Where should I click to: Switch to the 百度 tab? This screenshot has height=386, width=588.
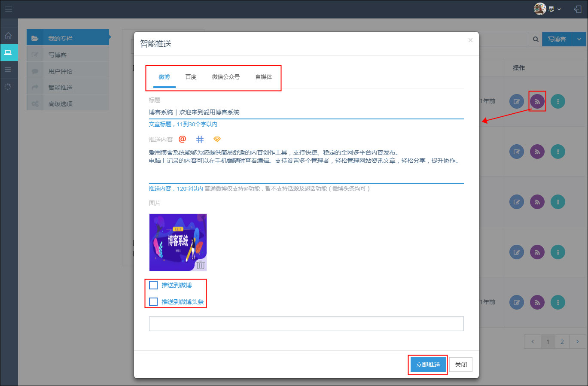click(x=191, y=77)
